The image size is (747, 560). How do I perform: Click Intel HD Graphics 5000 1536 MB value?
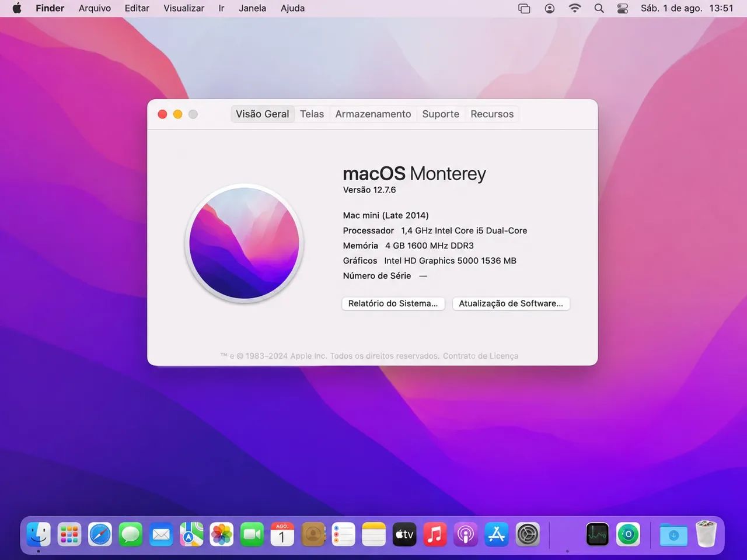(450, 261)
